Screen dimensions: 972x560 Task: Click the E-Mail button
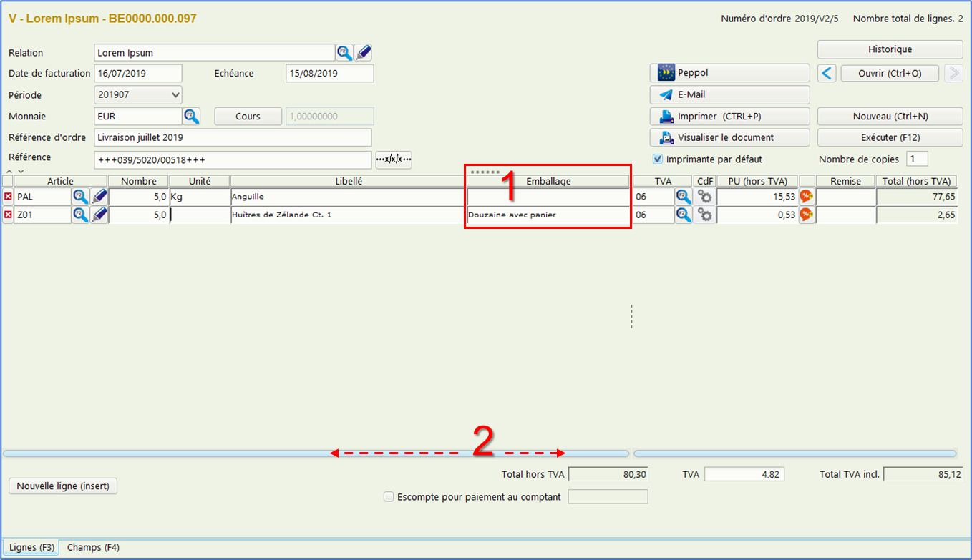(x=729, y=94)
